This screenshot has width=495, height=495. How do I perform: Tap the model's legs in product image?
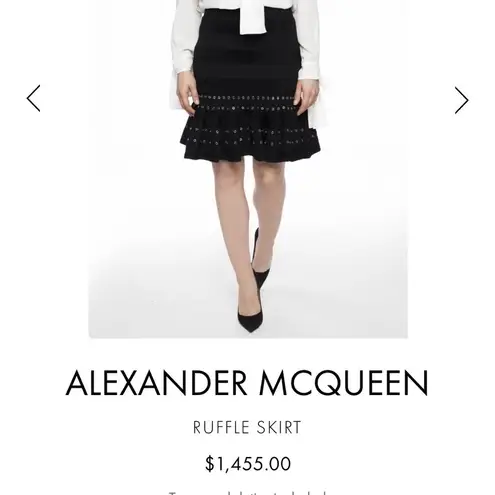(248, 227)
